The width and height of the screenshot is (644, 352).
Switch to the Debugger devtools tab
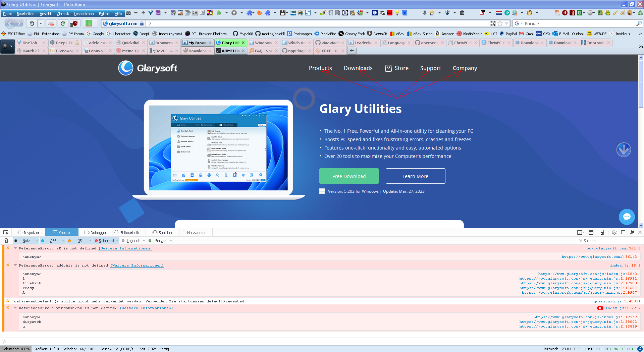pyautogui.click(x=95, y=232)
